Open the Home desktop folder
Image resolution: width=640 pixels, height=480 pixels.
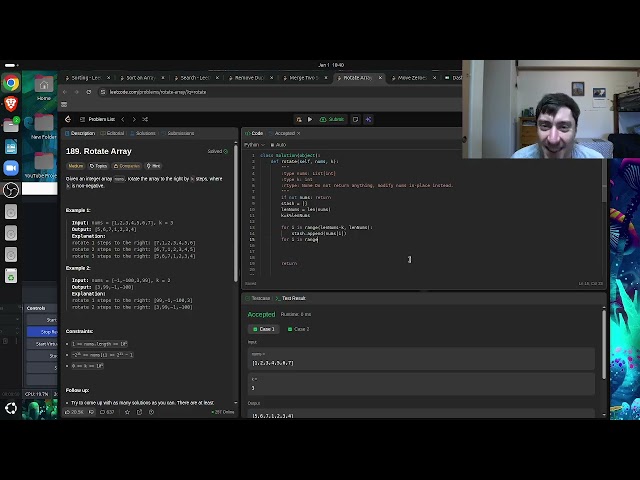(x=44, y=89)
